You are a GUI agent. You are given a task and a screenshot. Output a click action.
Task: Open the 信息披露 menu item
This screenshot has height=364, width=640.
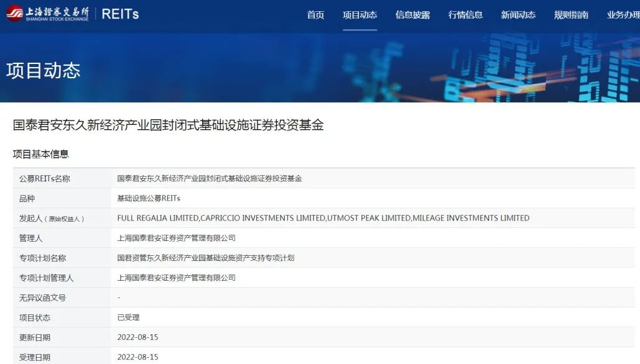[412, 15]
